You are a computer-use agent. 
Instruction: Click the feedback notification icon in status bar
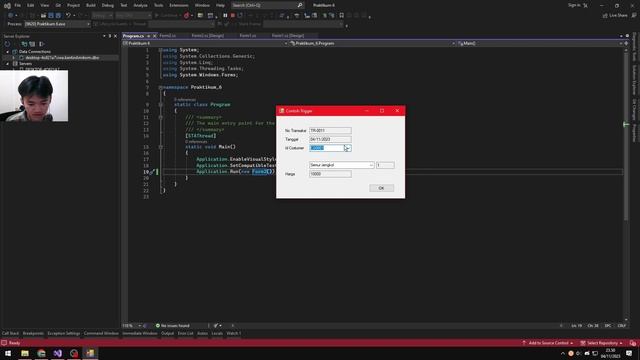(x=633, y=343)
